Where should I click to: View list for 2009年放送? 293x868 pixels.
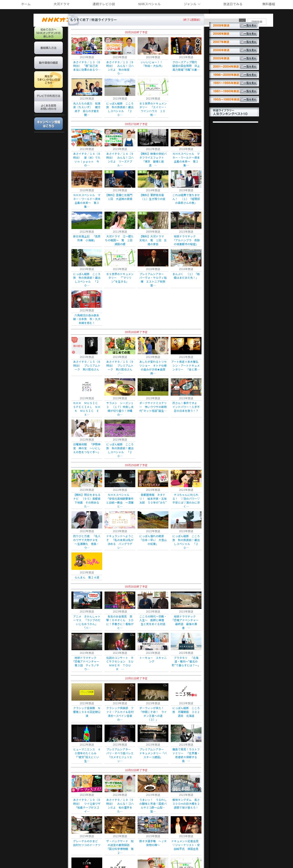click(x=249, y=26)
